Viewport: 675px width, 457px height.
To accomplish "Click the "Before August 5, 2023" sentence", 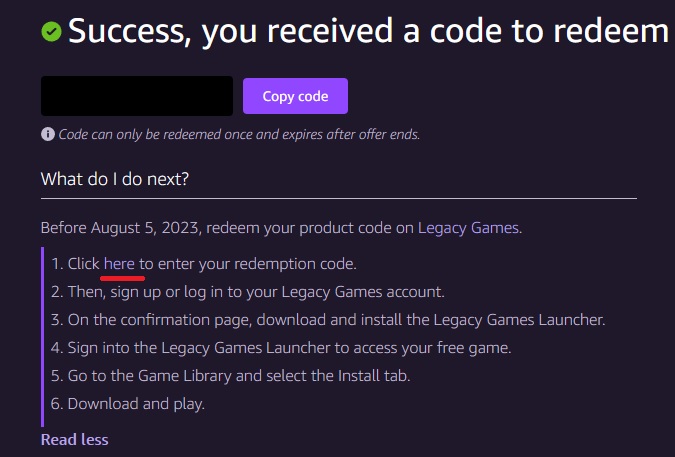I will click(281, 228).
